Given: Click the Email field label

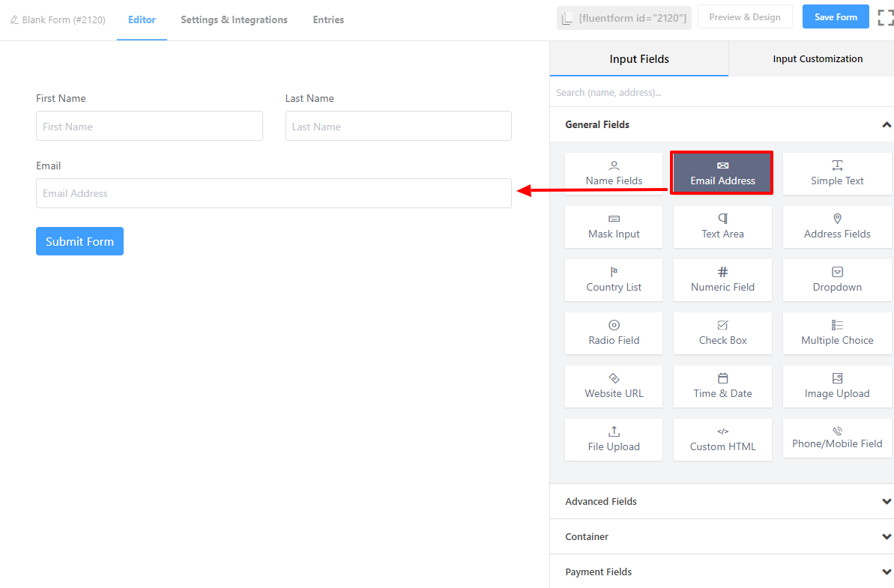Looking at the screenshot, I should pos(49,166).
